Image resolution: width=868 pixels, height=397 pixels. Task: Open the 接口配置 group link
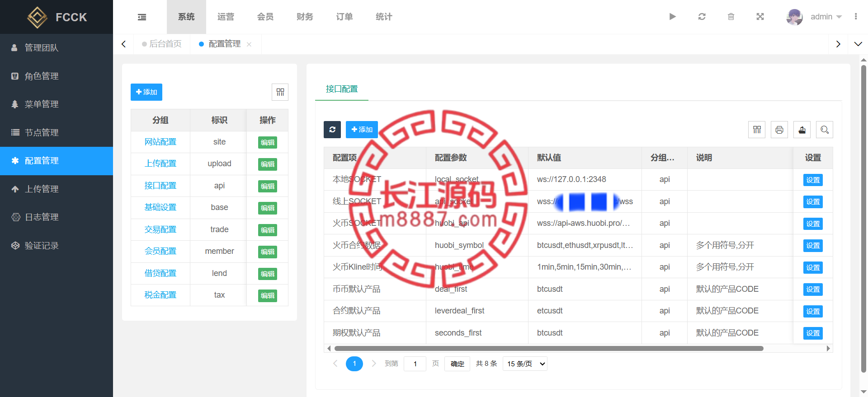(160, 186)
